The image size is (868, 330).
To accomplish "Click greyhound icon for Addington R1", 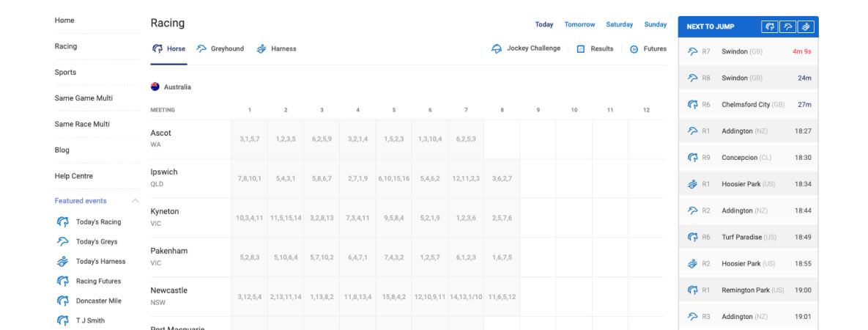I will [692, 131].
